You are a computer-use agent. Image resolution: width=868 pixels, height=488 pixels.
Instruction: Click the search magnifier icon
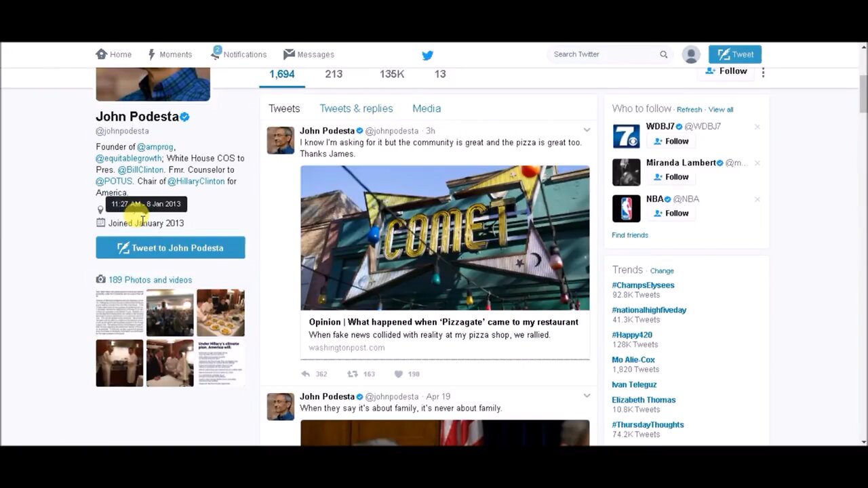(664, 54)
